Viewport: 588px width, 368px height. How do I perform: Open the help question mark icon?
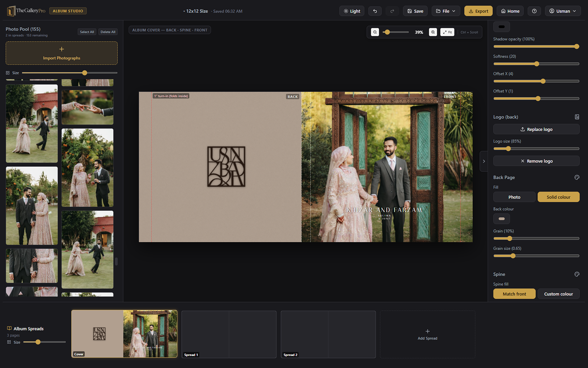point(534,11)
